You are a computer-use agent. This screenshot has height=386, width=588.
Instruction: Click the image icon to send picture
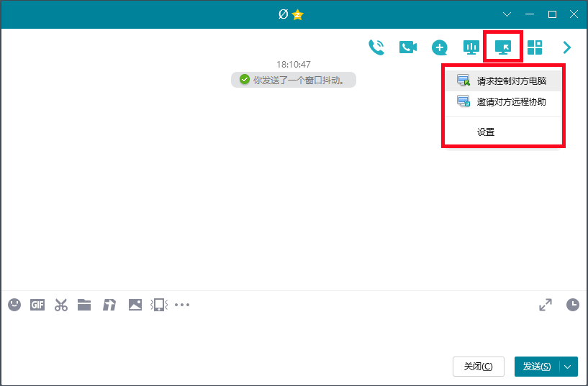[x=135, y=305]
